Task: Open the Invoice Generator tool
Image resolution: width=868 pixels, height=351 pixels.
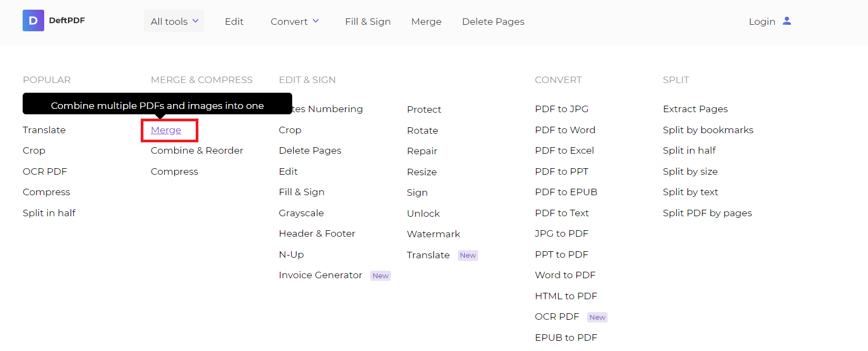Action: click(x=320, y=275)
